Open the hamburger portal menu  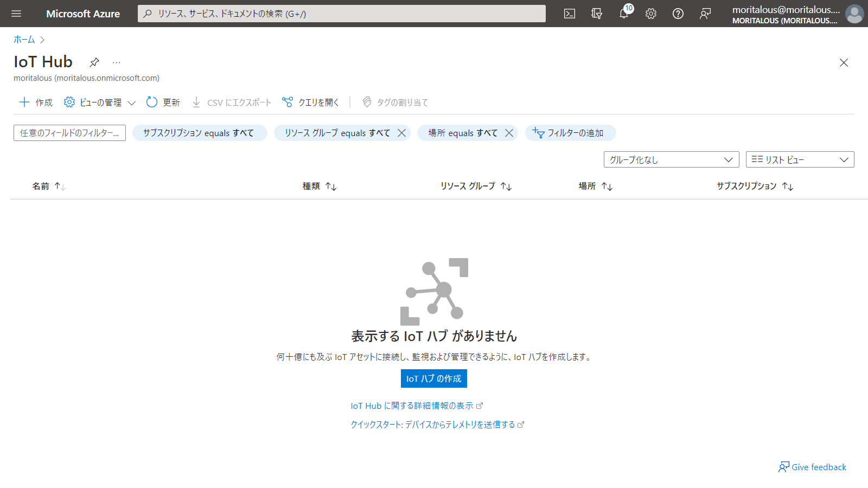(16, 14)
